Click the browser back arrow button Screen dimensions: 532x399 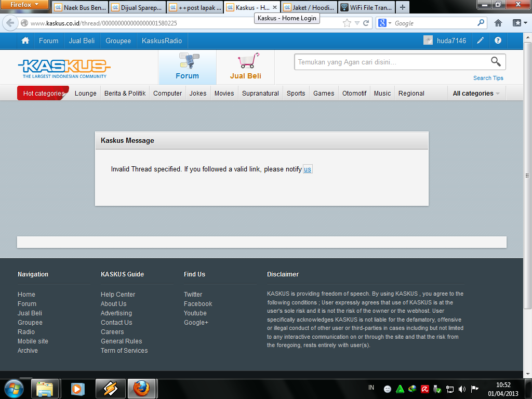(10, 23)
